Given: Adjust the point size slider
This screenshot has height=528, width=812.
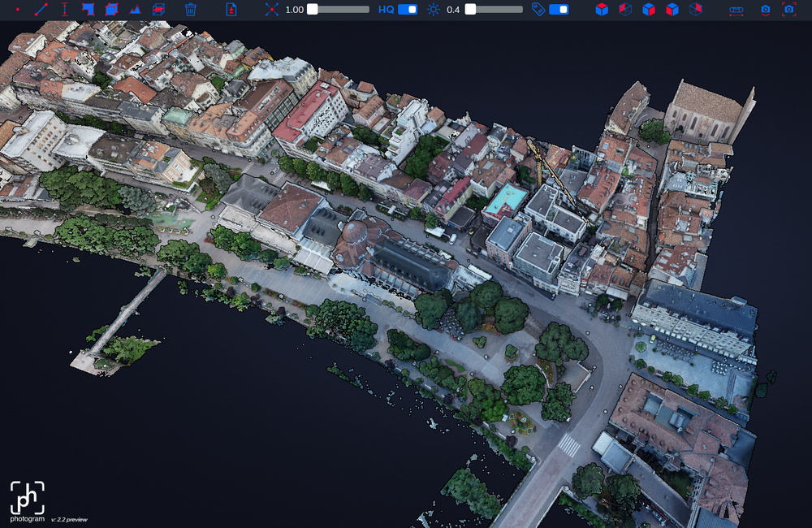Looking at the screenshot, I should click(x=338, y=9).
